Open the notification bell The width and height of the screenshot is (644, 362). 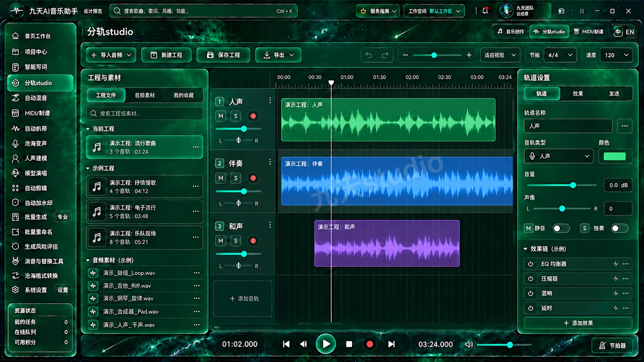point(485,11)
